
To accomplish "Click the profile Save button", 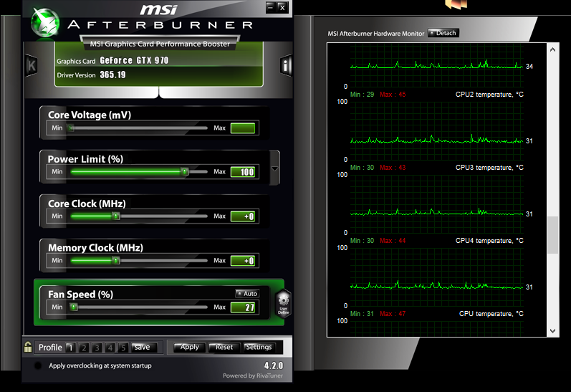I will point(143,347).
